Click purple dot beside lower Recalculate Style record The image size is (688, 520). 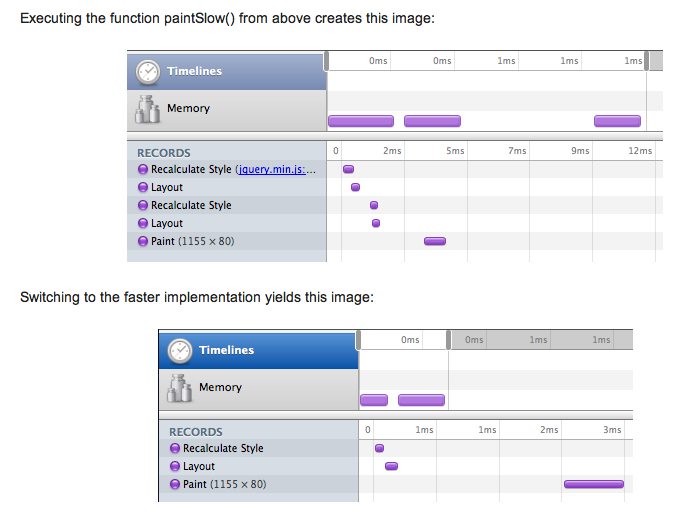pyautogui.click(x=175, y=448)
